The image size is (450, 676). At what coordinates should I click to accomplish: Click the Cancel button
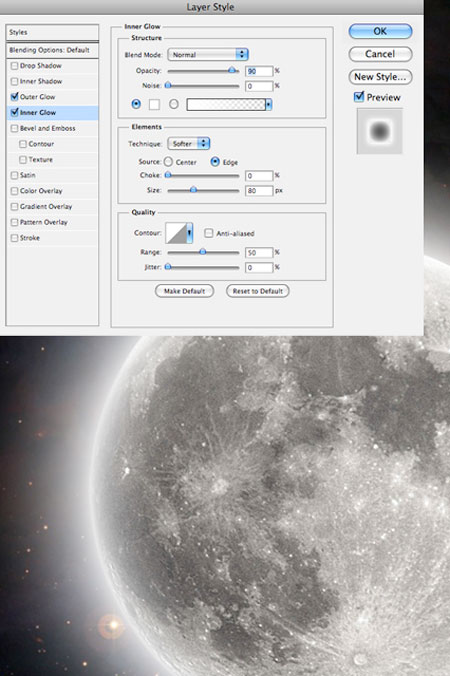pyautogui.click(x=380, y=54)
